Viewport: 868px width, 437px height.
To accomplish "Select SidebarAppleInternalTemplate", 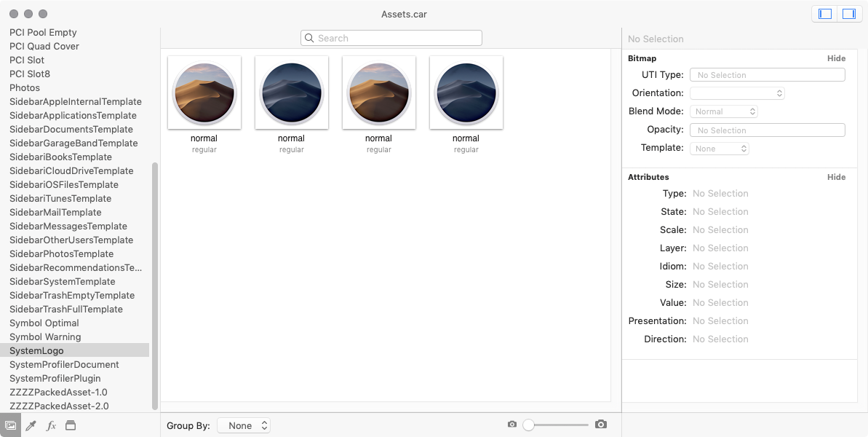I will click(x=75, y=101).
